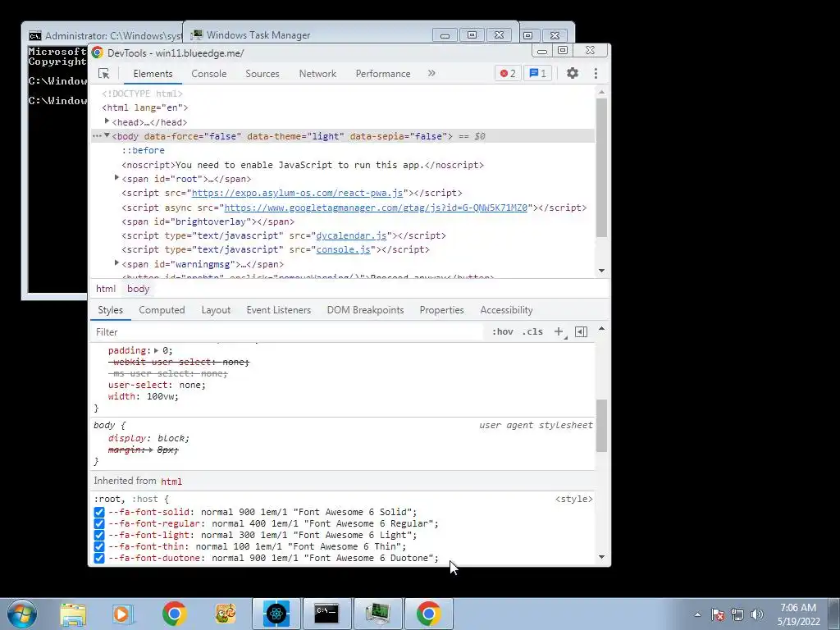
Task: Open the DevTools three-dot customize menu
Action: [x=596, y=73]
